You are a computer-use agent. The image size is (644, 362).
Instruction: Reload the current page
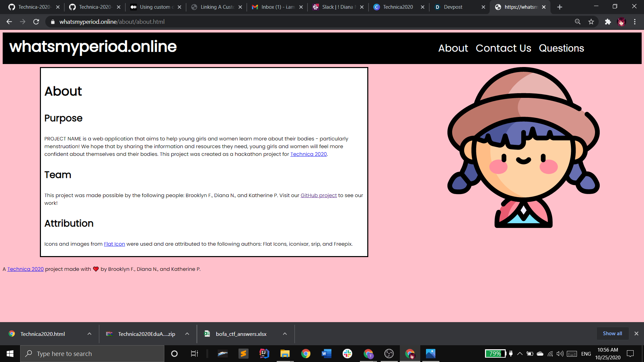click(x=36, y=22)
